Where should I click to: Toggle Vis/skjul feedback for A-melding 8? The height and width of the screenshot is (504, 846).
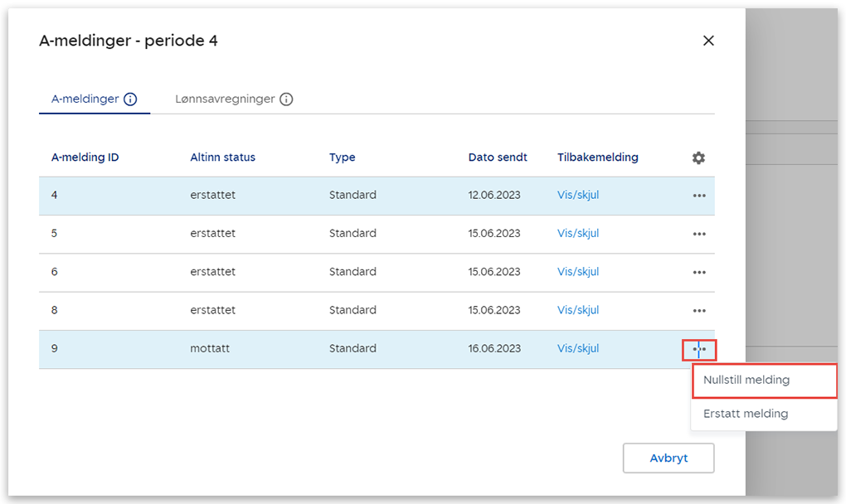tap(578, 309)
